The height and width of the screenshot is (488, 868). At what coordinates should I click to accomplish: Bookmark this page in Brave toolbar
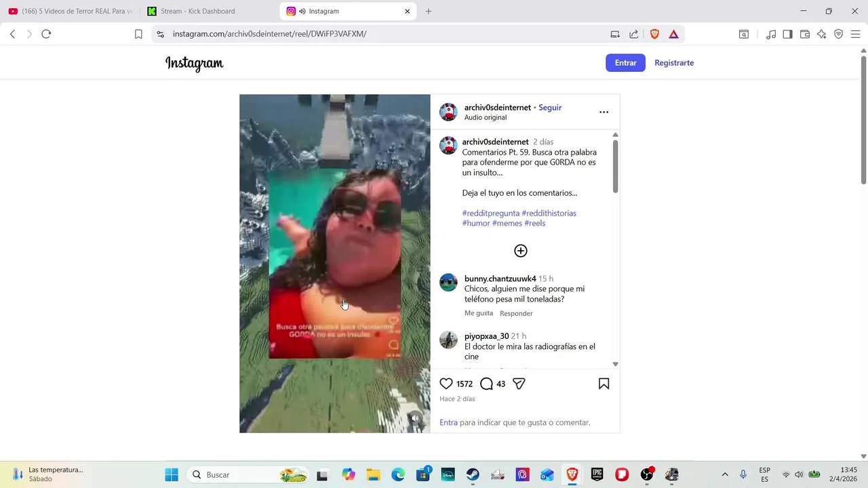(138, 34)
